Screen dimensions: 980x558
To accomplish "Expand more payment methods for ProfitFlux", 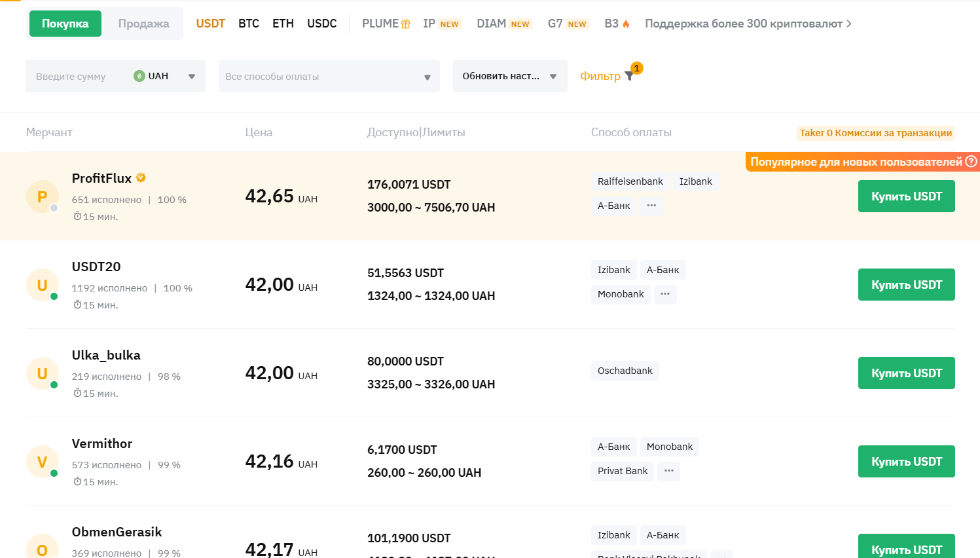I will tap(651, 206).
